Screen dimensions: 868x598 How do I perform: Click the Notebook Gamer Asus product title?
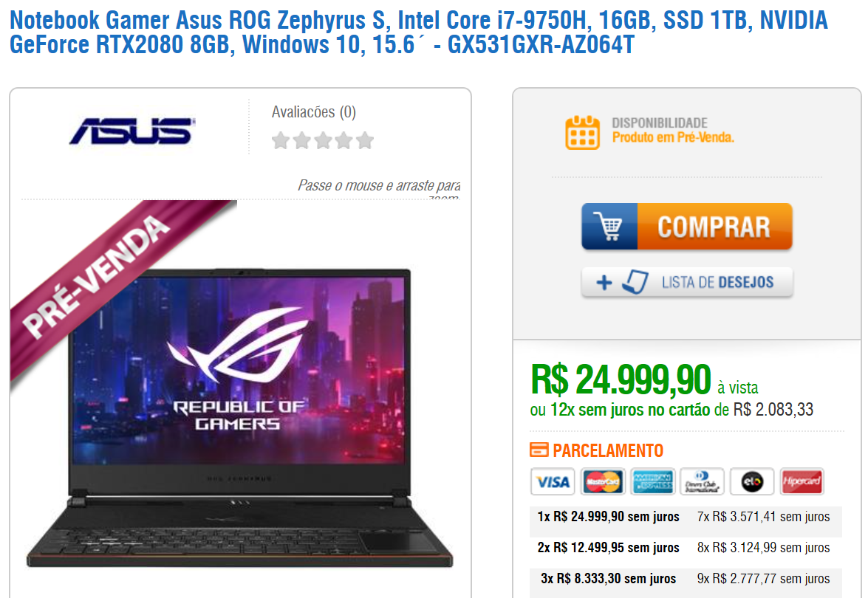coord(419,32)
